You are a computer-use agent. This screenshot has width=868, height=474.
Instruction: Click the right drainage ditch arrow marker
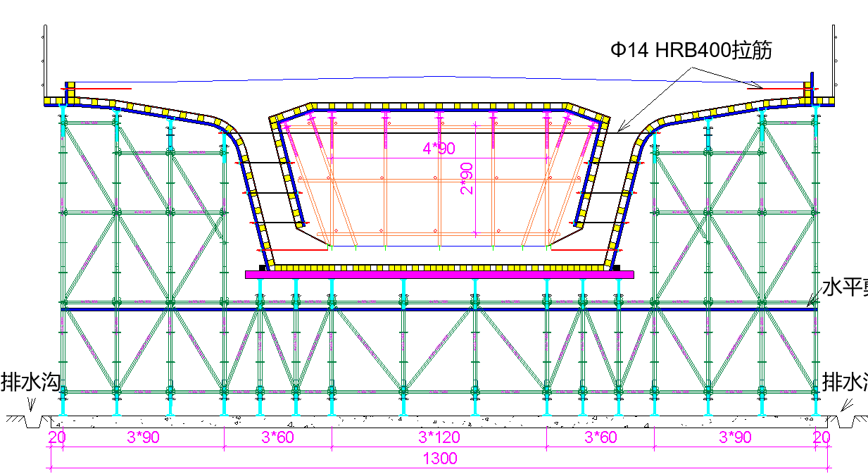coord(847,405)
